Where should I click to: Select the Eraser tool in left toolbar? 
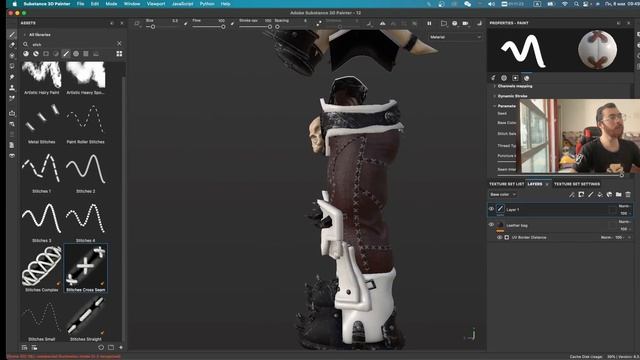[12, 45]
